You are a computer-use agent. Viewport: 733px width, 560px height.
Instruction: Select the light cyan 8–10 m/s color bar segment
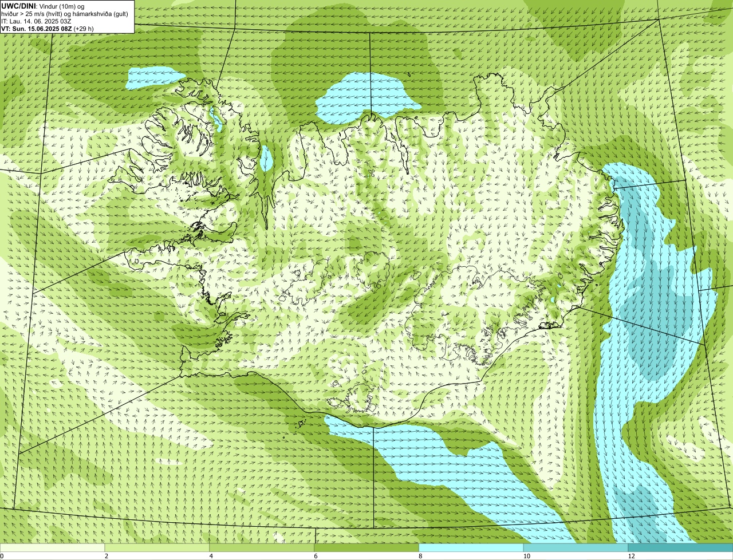pos(471,547)
